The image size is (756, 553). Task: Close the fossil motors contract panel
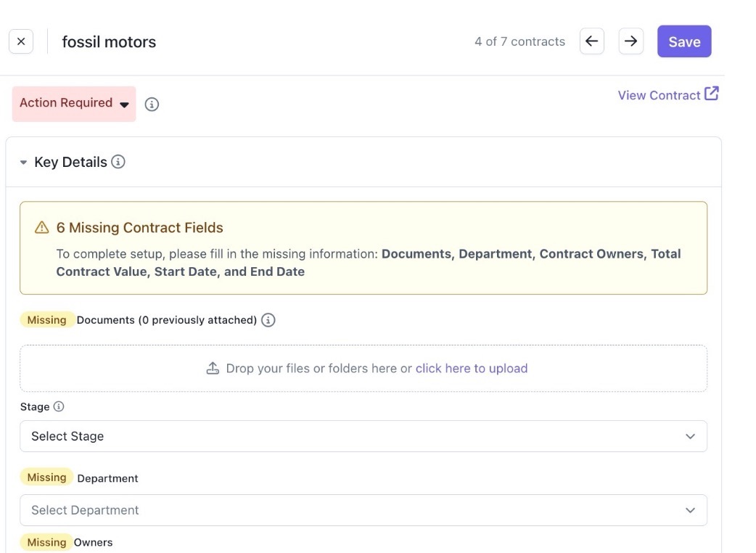pyautogui.click(x=21, y=41)
